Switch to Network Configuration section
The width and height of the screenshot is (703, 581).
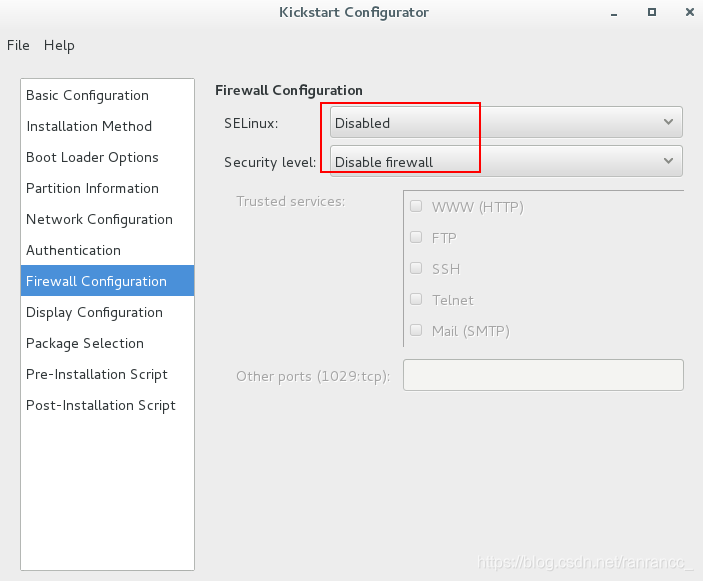(x=108, y=219)
